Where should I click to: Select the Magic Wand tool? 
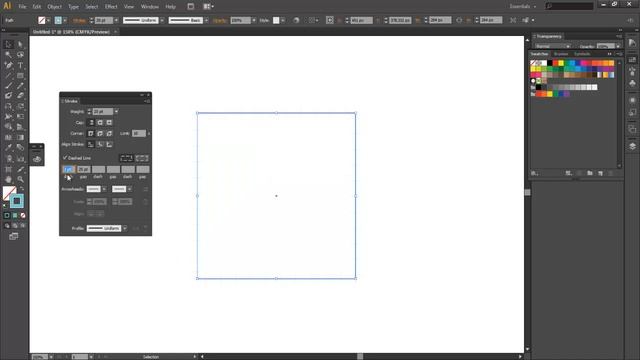(x=9, y=55)
